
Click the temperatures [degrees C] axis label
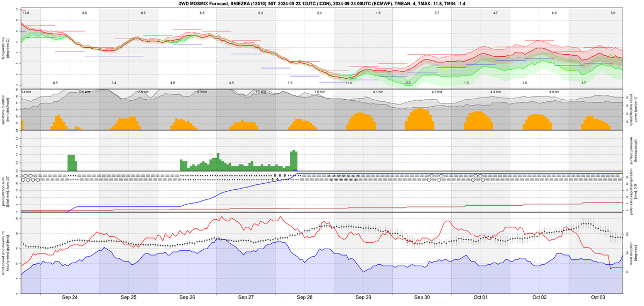tap(5, 47)
